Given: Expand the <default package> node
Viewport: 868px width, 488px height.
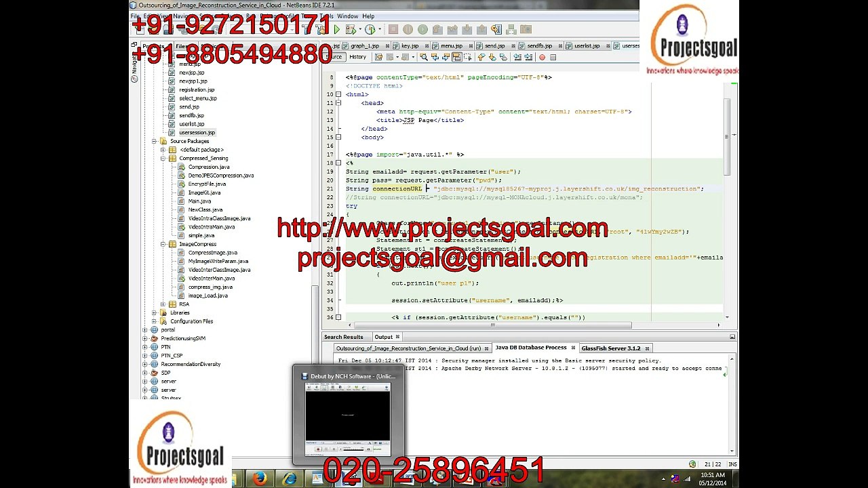Looking at the screenshot, I should pos(163,150).
